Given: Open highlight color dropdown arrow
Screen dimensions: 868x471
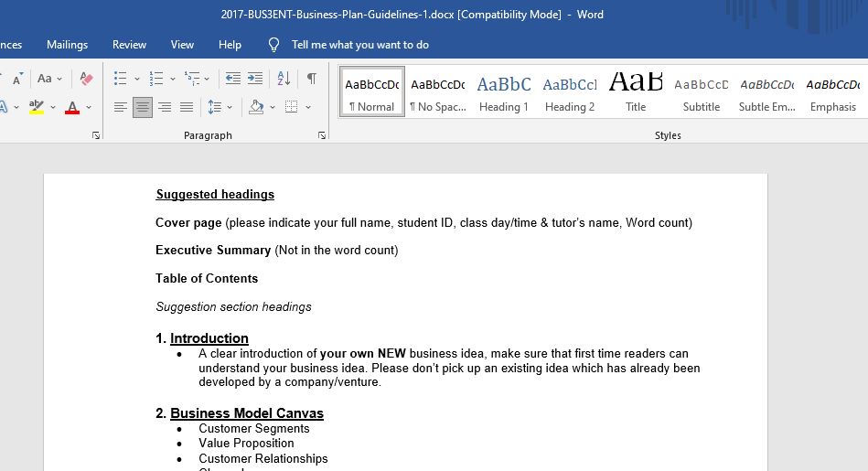Looking at the screenshot, I should click(x=52, y=107).
